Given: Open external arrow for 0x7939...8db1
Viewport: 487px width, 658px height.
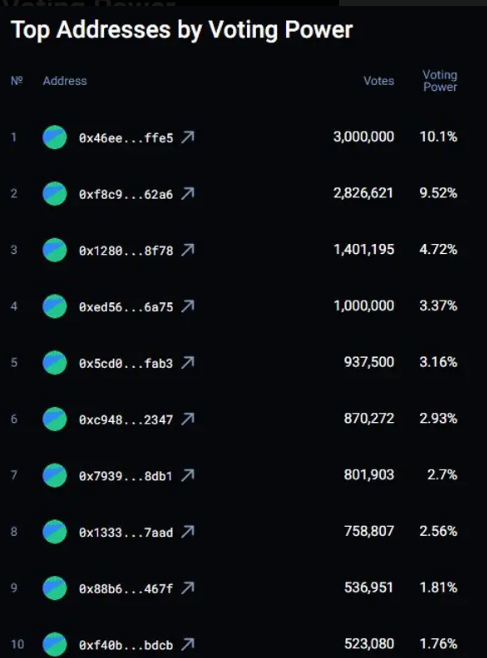Looking at the screenshot, I should click(x=188, y=475).
